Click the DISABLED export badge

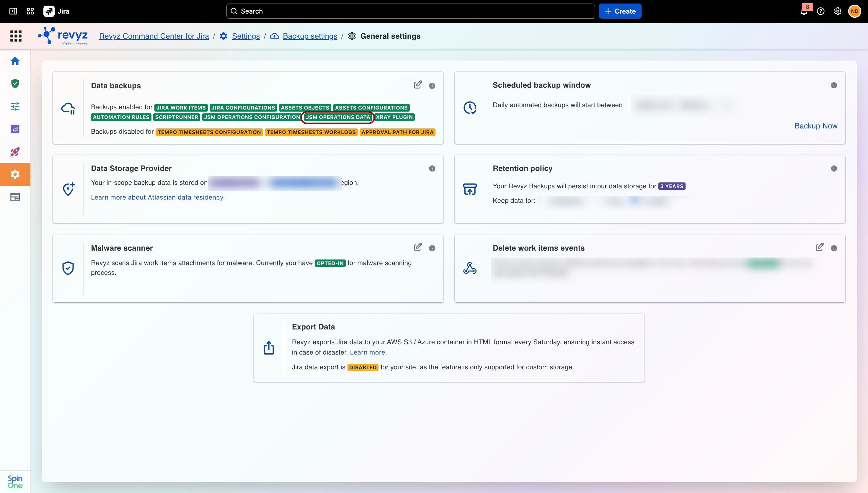363,367
